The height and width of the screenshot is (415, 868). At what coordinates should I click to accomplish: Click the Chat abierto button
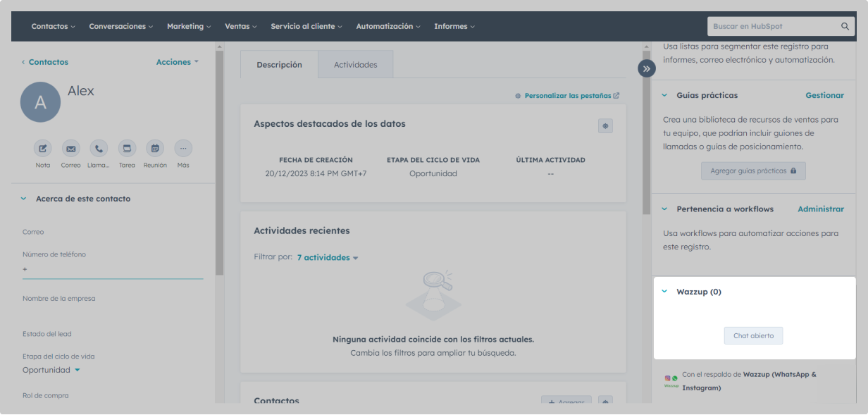[x=753, y=336]
